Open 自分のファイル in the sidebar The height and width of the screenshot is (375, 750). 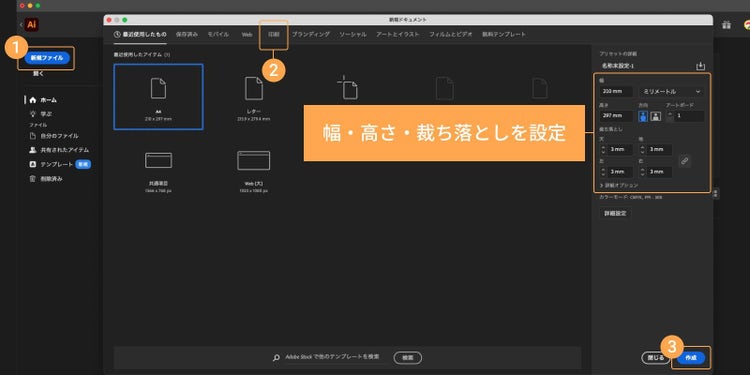click(54, 136)
